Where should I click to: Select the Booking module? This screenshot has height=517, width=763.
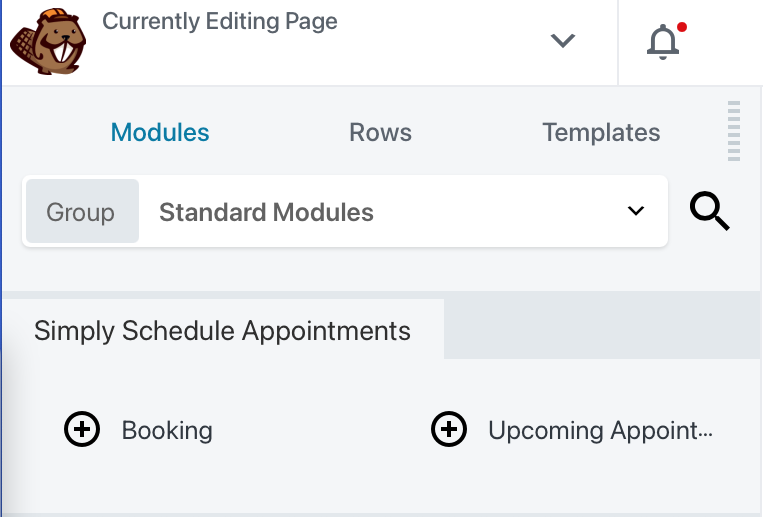[x=167, y=430]
